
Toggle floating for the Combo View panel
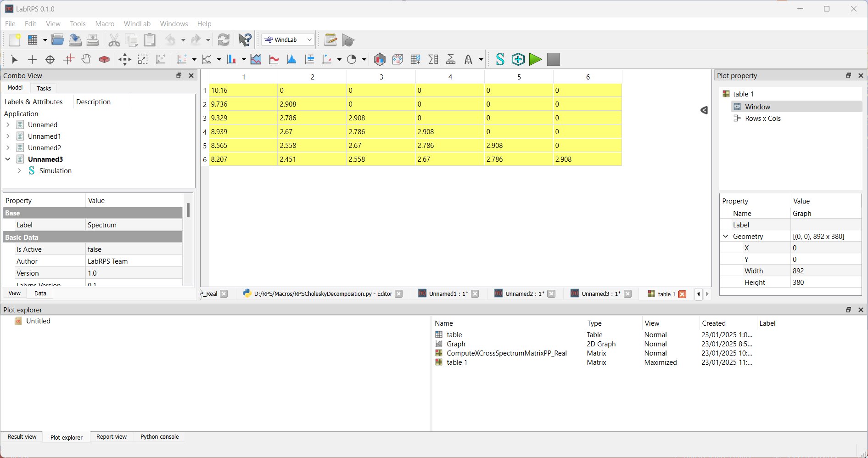click(x=179, y=75)
